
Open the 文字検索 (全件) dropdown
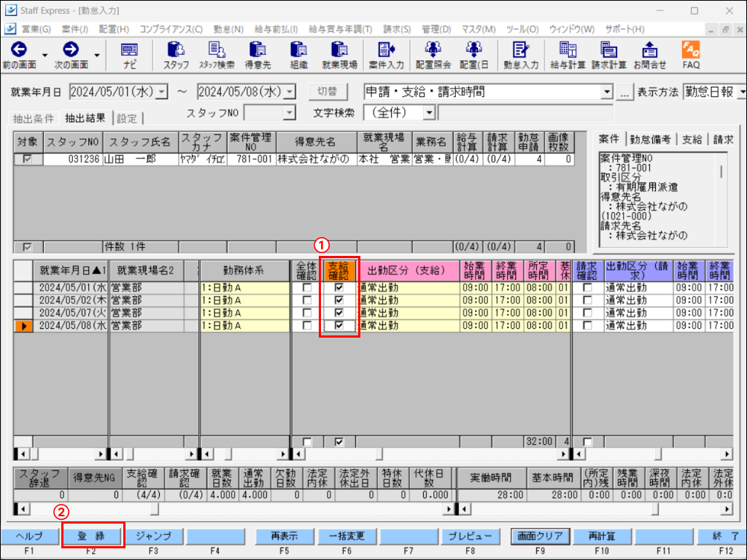point(429,113)
